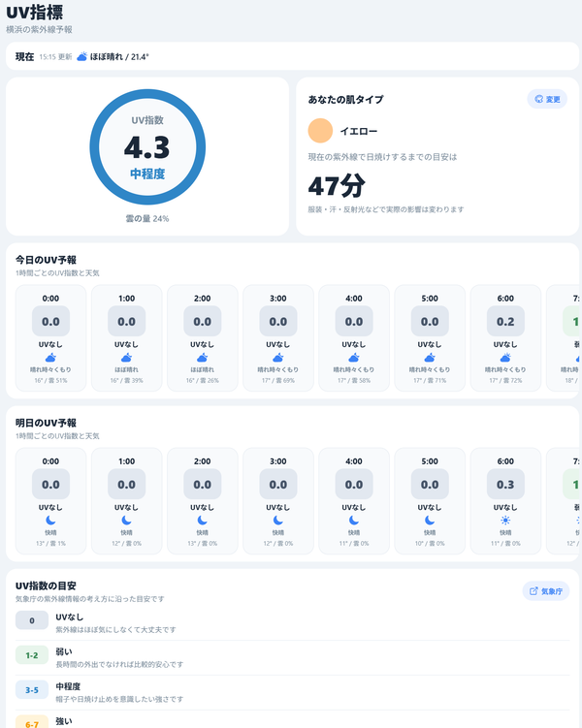582x728 pixels.
Task: Select tomorrow's 6:00 UV value 0.3 badge
Action: (505, 485)
